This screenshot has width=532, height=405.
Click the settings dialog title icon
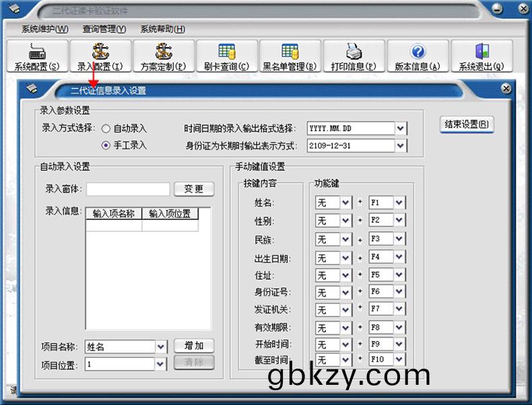32,89
